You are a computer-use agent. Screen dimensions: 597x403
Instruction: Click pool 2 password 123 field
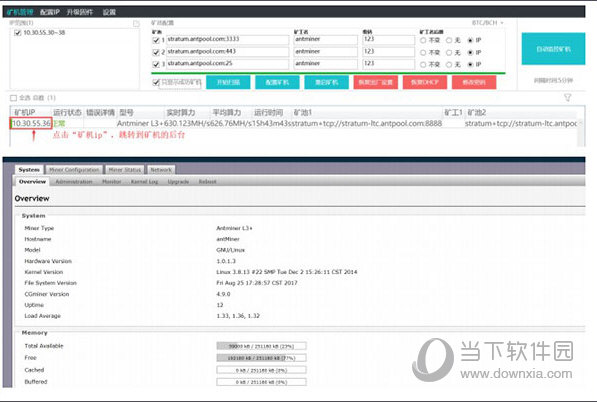389,52
